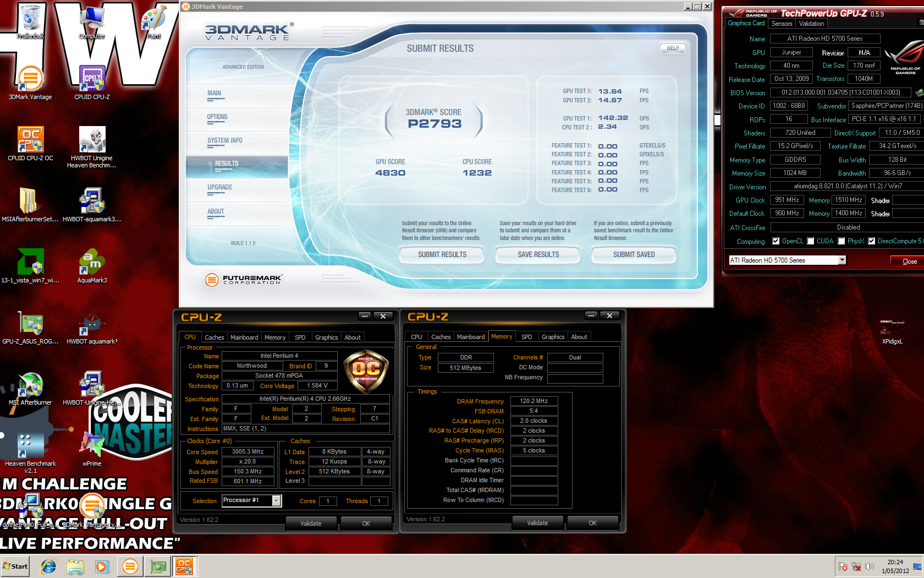
Task: Click the GPU-Z Name field ATI Radeon HD 5700
Action: (825, 39)
